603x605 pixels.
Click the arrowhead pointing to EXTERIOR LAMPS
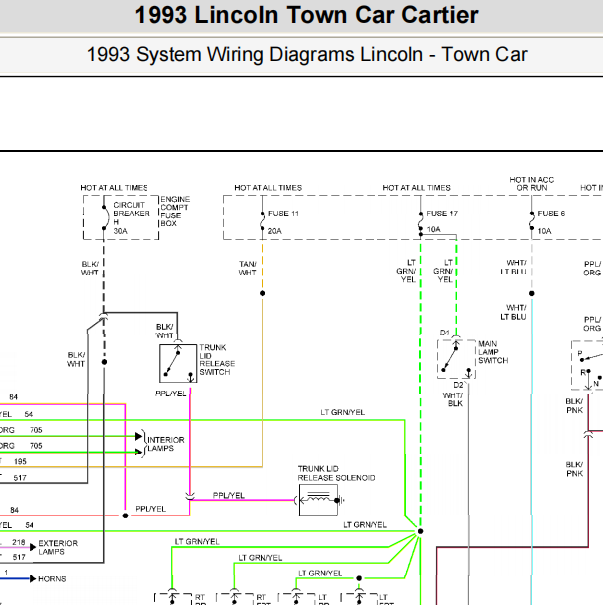point(33,547)
